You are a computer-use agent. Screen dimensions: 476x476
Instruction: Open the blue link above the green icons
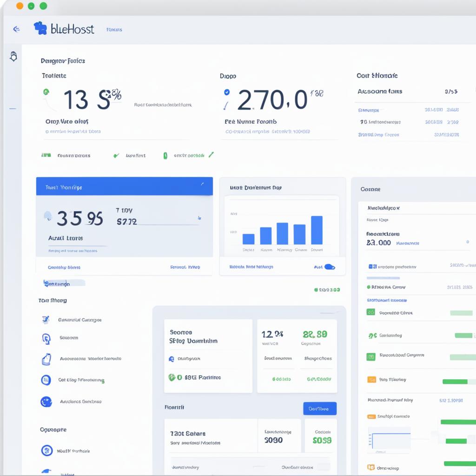[387, 300]
